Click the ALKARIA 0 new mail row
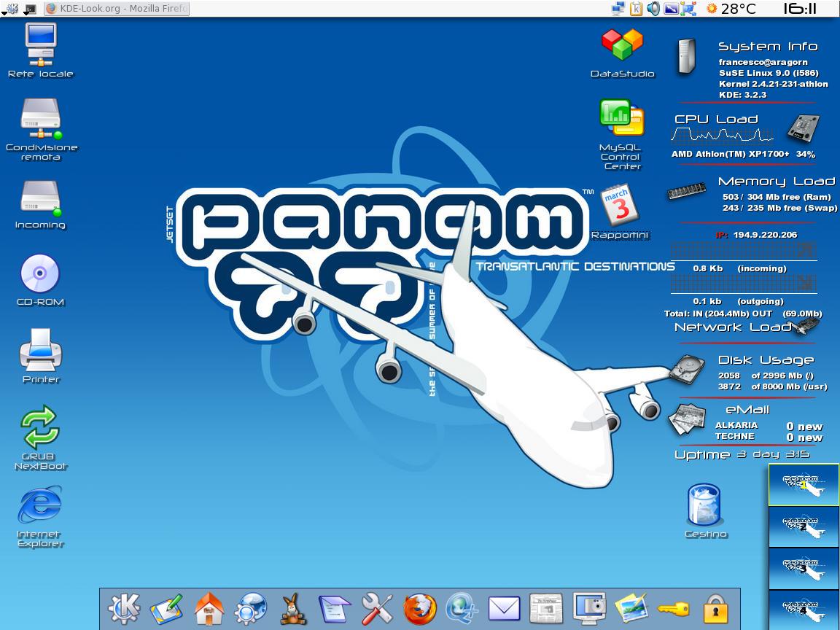Viewport: 840px width, 630px height. pos(769,426)
